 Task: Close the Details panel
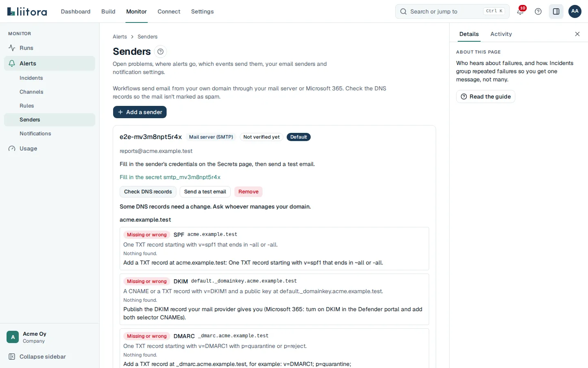(577, 34)
